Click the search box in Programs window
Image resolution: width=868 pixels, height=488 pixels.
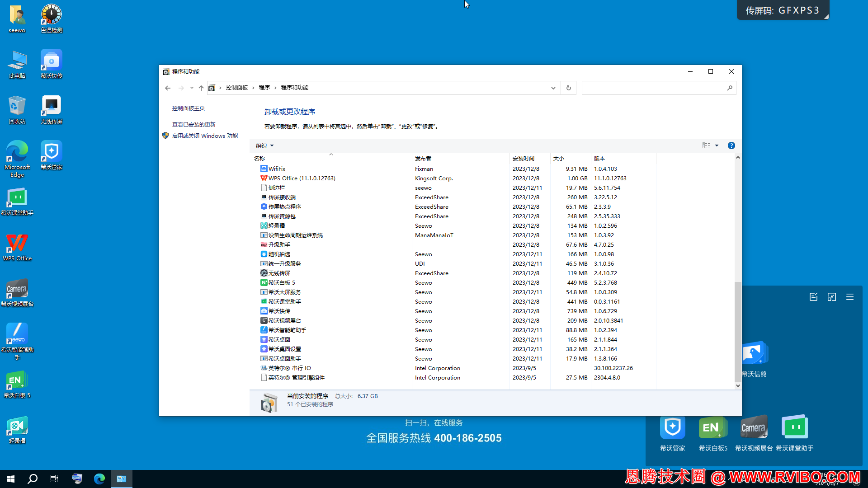coord(659,88)
